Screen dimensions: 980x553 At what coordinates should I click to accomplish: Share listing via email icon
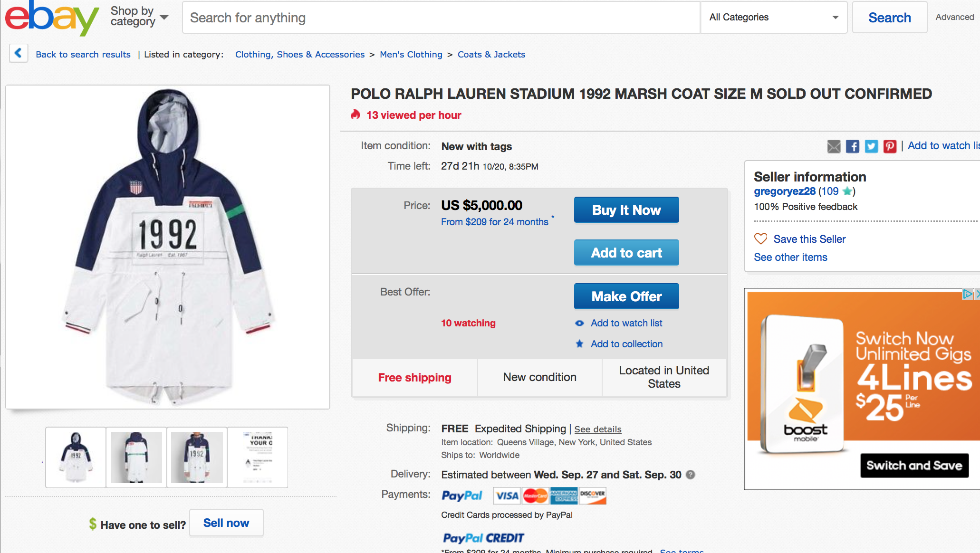coord(834,146)
